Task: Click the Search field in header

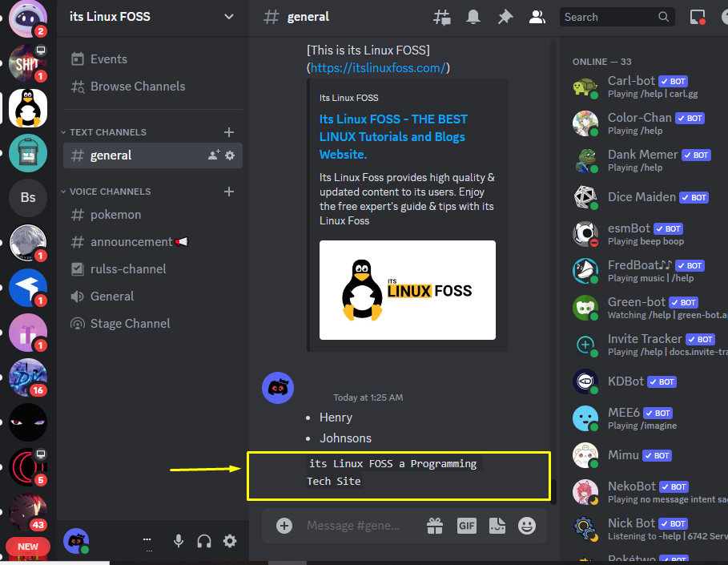Action: coord(617,17)
